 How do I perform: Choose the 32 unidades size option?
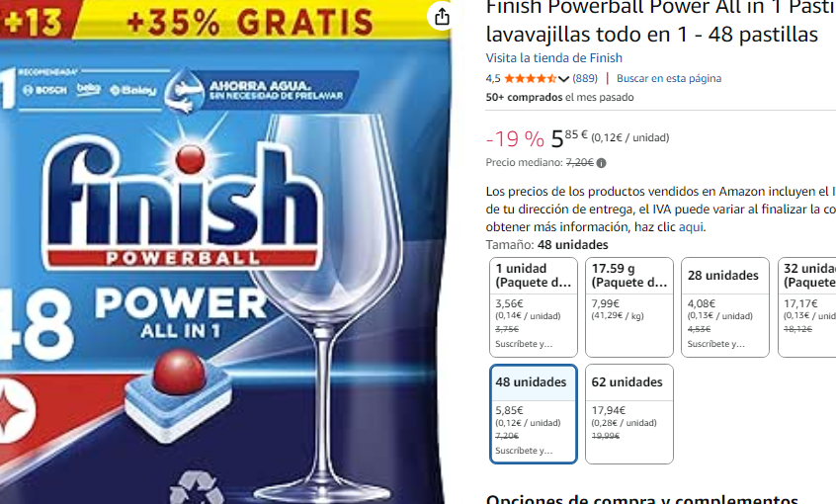pyautogui.click(x=807, y=307)
